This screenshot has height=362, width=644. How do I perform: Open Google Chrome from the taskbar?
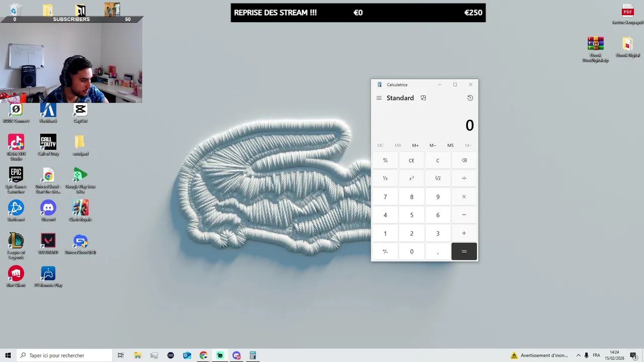tap(203, 355)
